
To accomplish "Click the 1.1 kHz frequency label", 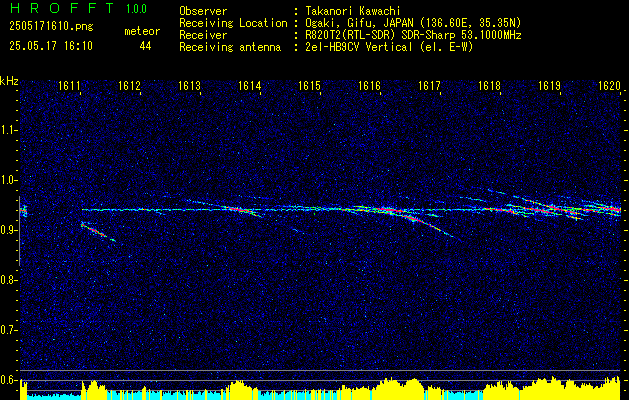I will pyautogui.click(x=8, y=130).
